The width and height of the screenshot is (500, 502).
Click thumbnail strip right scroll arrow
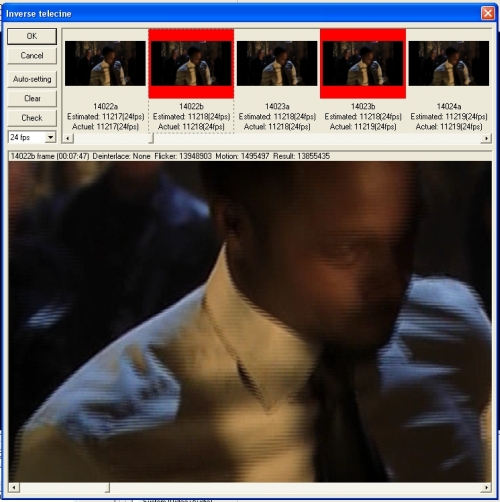pyautogui.click(x=486, y=138)
